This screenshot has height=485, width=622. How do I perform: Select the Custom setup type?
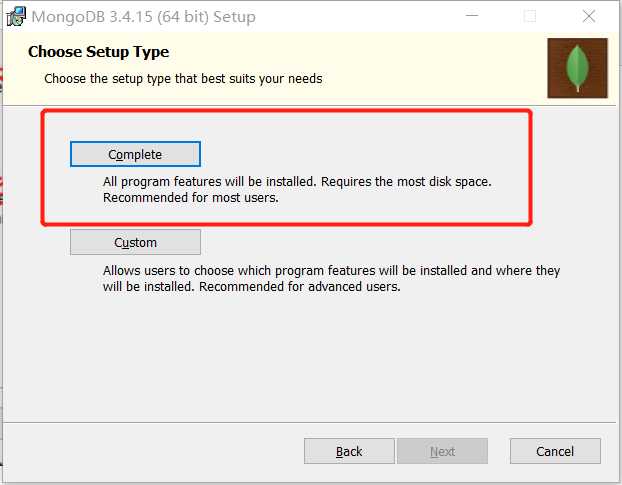click(135, 242)
